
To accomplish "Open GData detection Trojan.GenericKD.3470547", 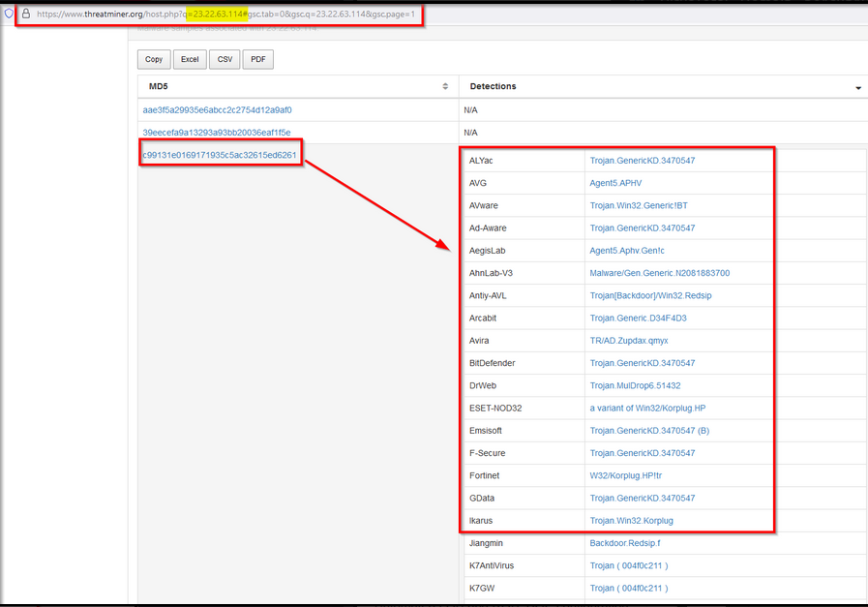I will click(x=643, y=498).
